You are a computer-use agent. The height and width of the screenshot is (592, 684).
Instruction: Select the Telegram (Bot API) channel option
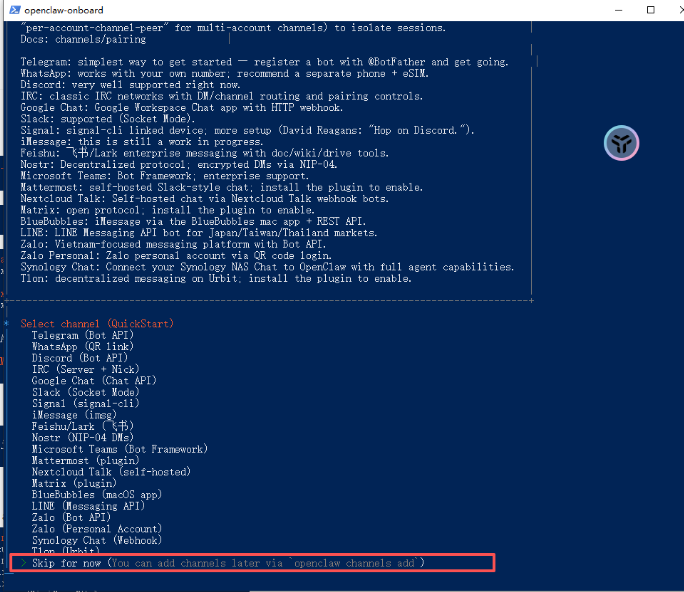82,335
